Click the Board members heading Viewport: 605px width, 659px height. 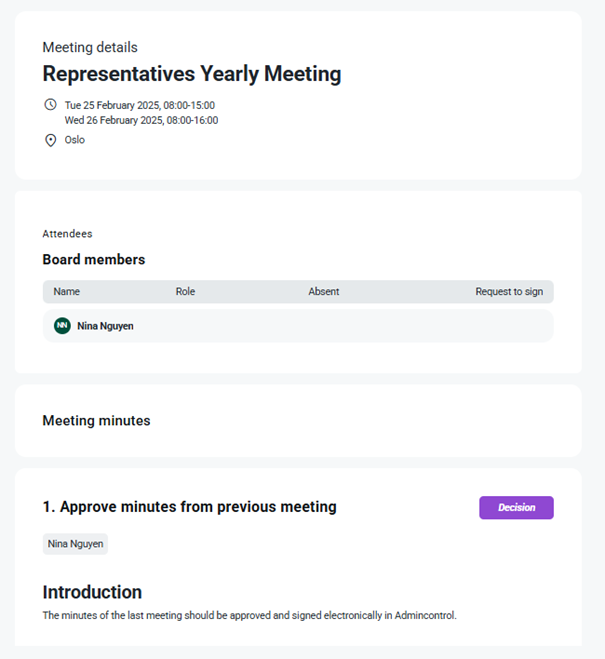94,260
